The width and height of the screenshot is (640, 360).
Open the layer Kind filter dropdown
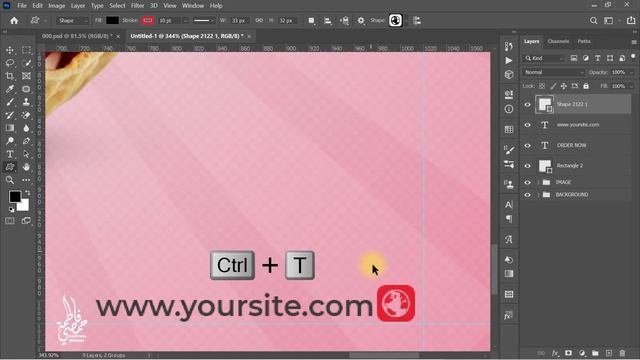(x=544, y=58)
